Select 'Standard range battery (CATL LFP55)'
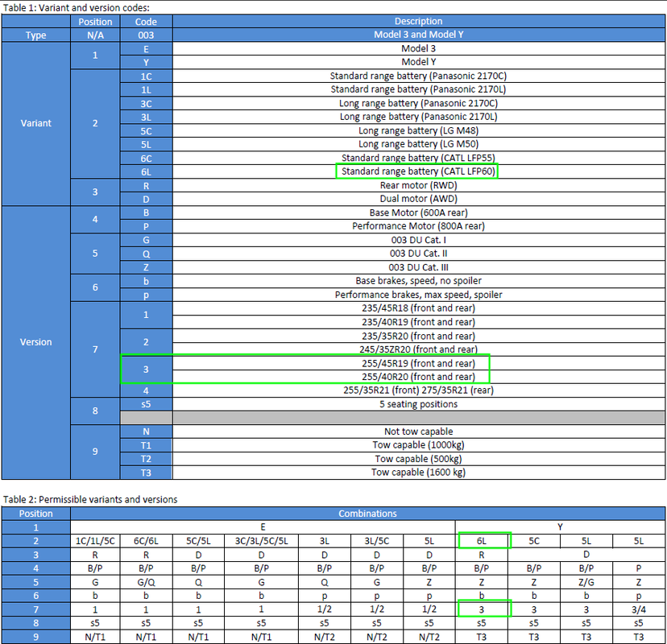The image size is (667, 644). 419,158
